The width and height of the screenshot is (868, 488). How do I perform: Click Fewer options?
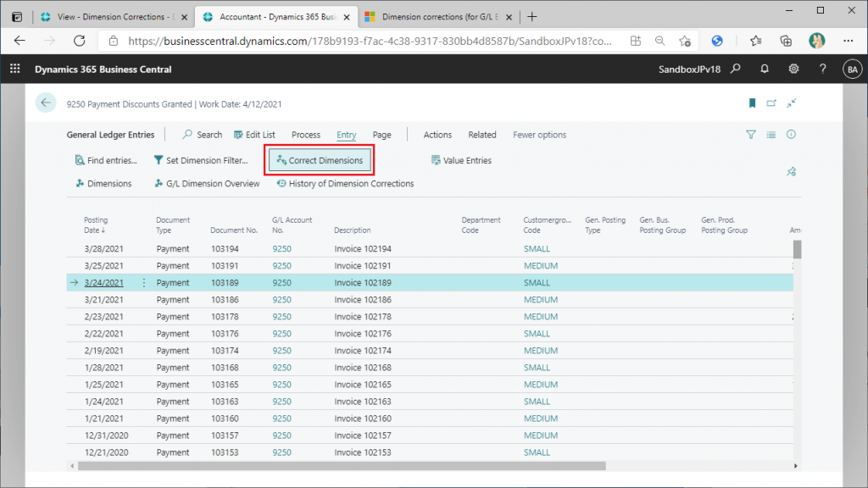(x=539, y=135)
